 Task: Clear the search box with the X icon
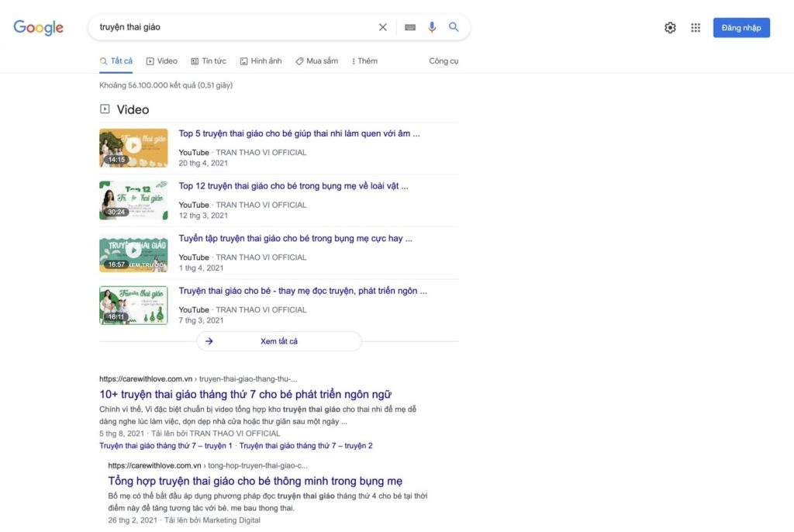coord(383,27)
